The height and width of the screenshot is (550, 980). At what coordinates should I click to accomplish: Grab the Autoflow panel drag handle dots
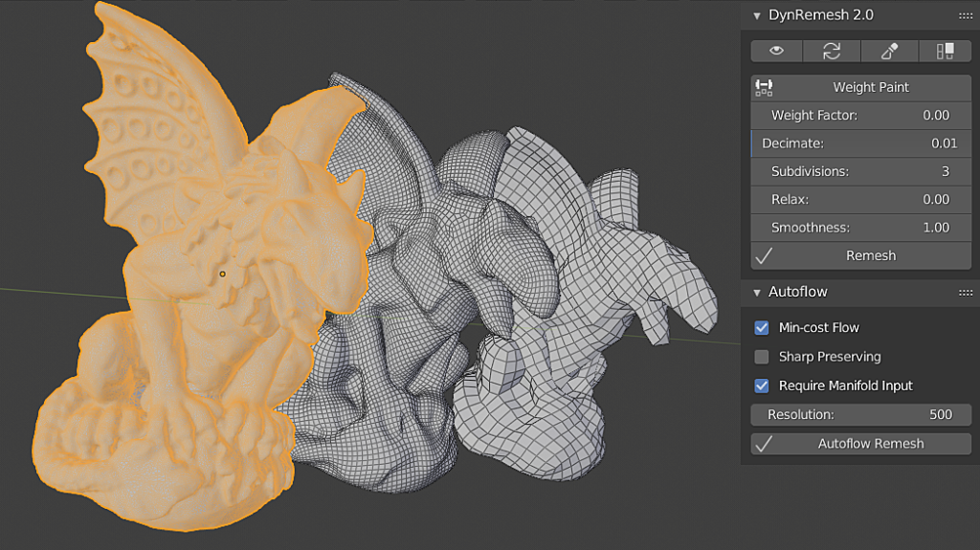[x=965, y=292]
